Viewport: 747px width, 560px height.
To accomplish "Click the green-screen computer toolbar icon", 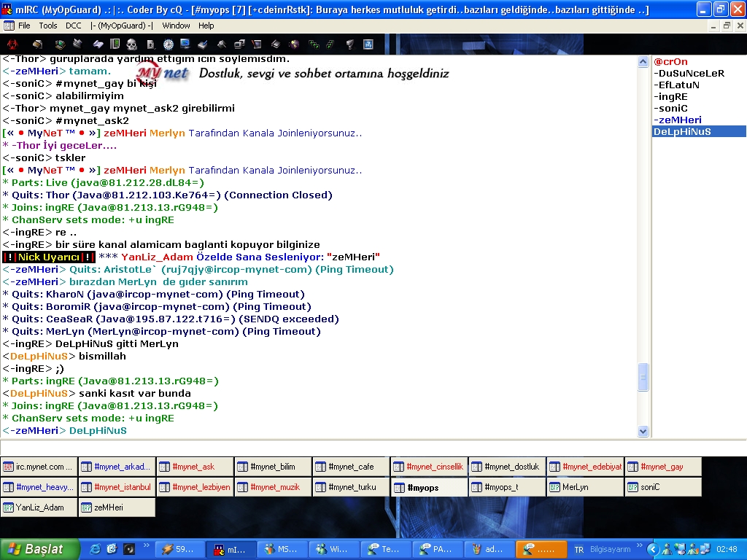I will tap(60, 44).
